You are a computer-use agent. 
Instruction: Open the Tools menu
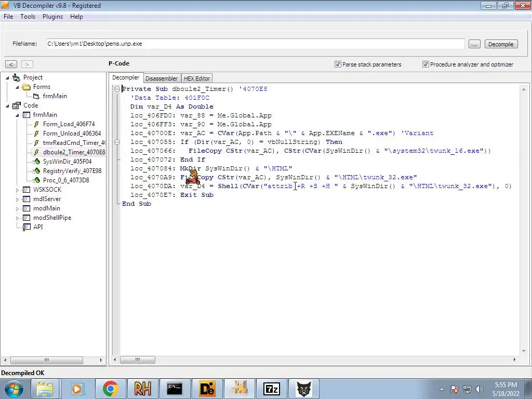[28, 17]
